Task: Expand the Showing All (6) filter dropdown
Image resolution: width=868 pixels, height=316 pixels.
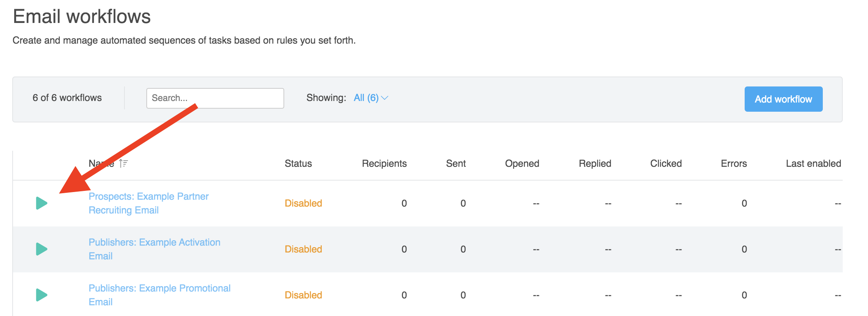Action: click(371, 98)
